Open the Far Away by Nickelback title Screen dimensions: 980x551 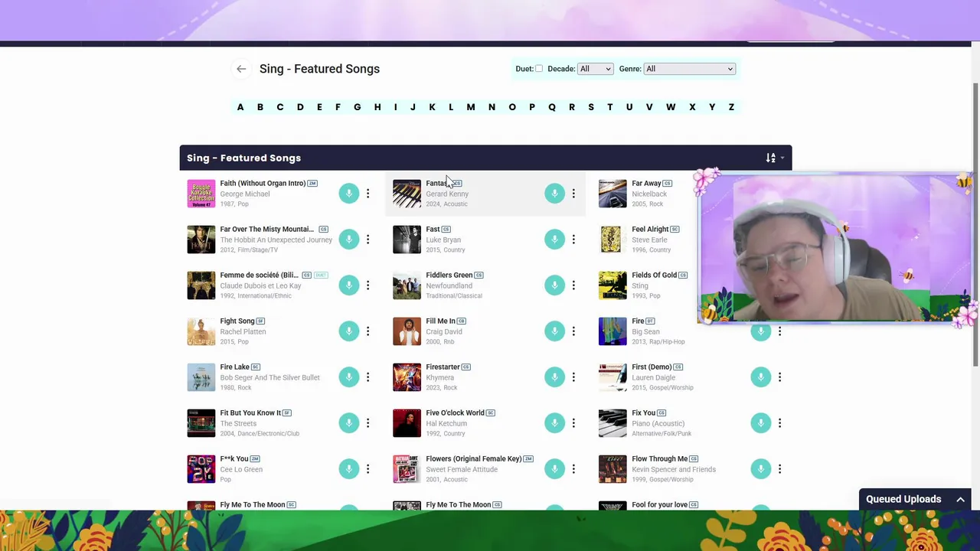[x=646, y=183]
